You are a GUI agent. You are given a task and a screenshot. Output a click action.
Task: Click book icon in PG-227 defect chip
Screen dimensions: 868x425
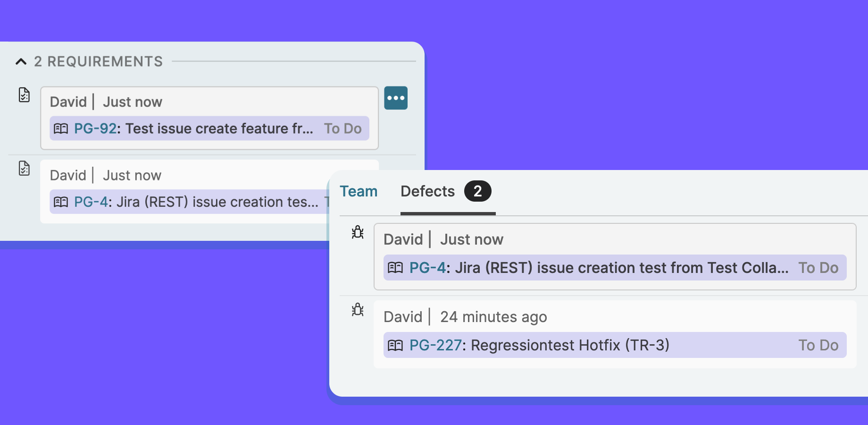[x=395, y=346]
